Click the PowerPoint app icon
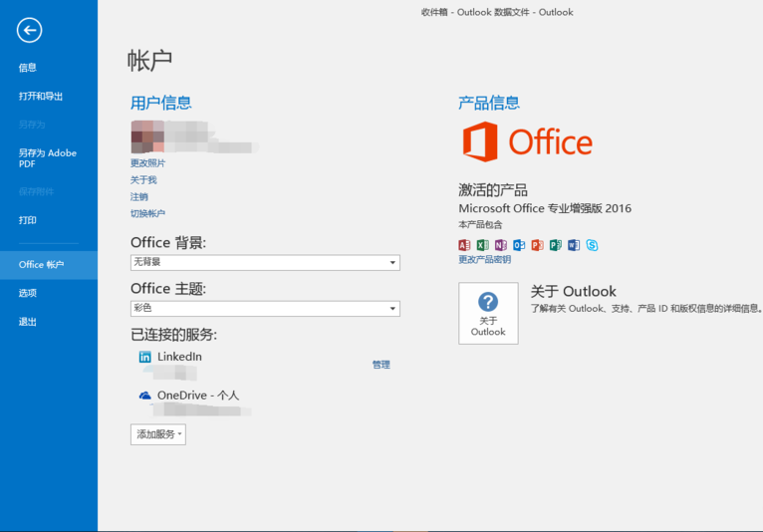The width and height of the screenshot is (763, 532). pyautogui.click(x=537, y=245)
